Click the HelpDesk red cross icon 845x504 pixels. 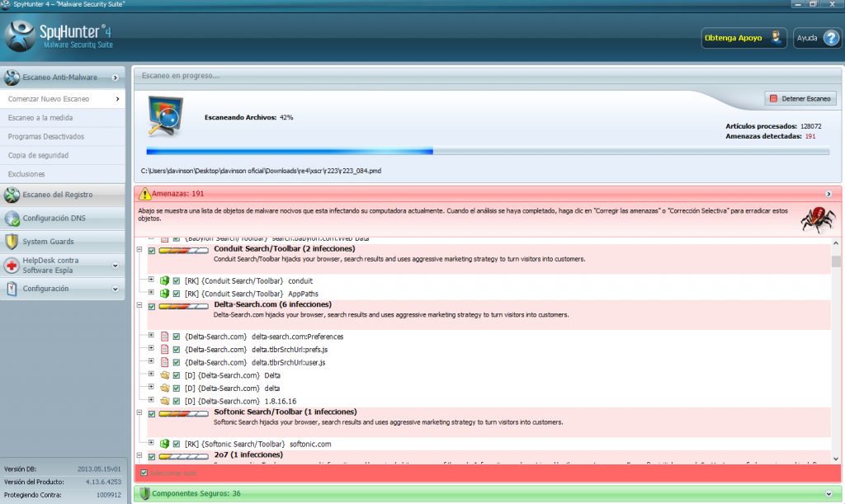point(12,265)
